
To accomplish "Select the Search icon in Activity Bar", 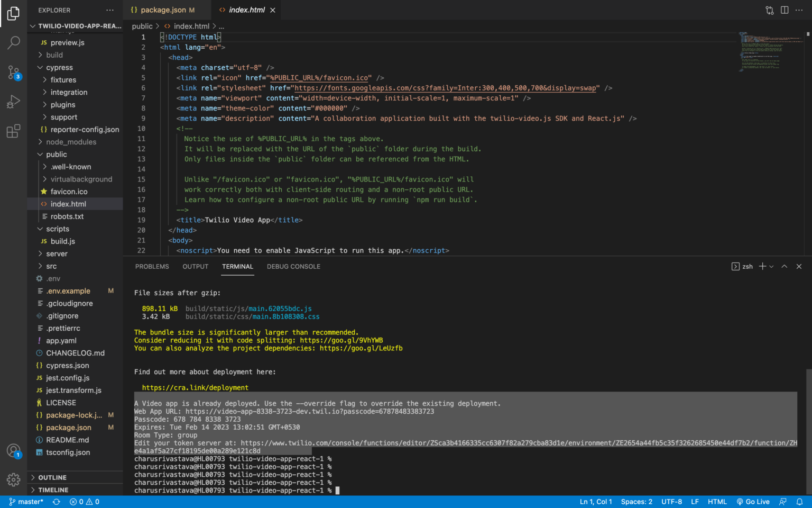I will point(13,42).
